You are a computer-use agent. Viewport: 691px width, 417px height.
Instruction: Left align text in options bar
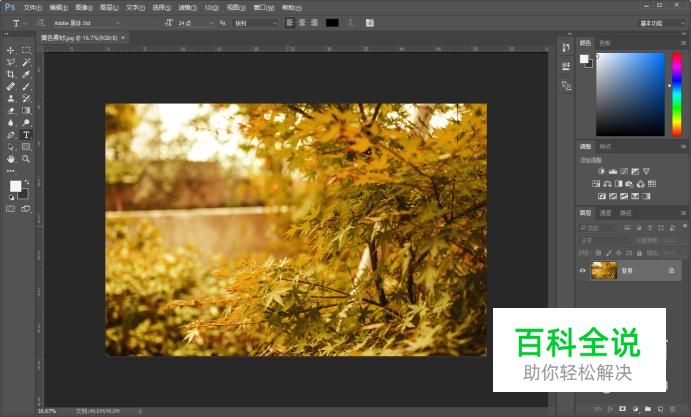290,22
